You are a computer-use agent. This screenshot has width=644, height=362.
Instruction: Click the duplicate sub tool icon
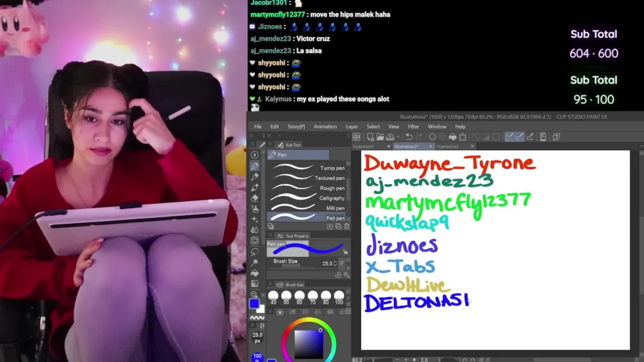pos(338,227)
